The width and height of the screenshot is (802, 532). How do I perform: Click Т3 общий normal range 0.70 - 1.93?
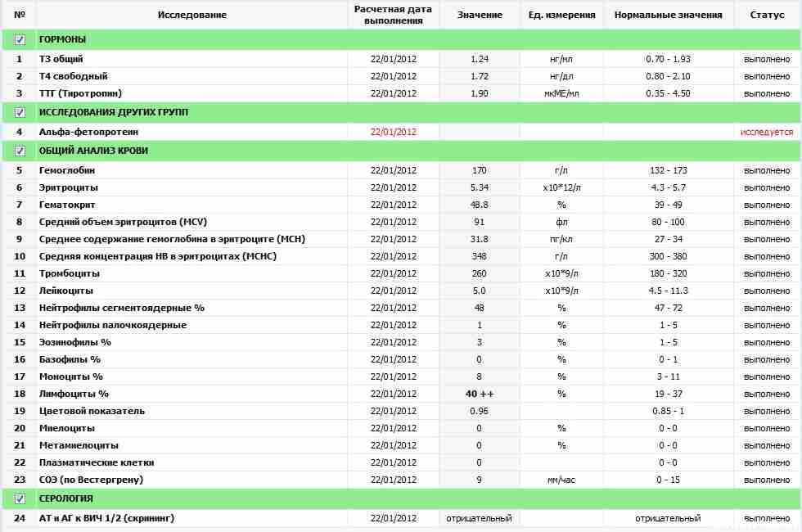668,59
